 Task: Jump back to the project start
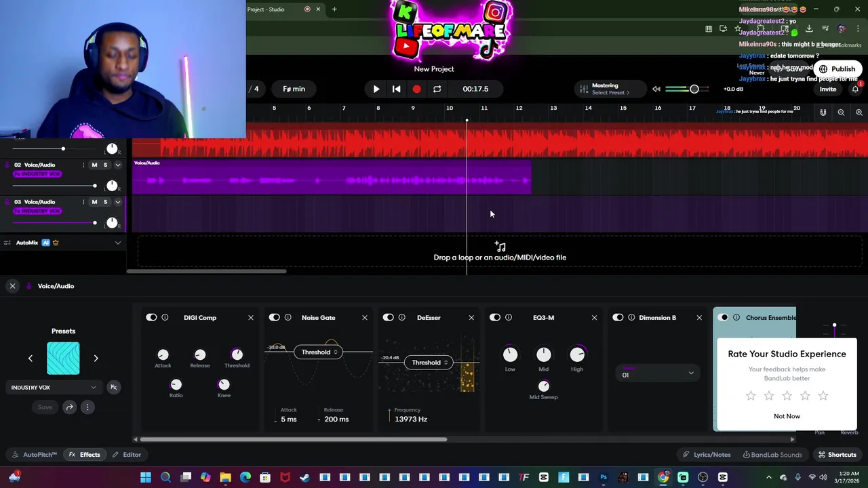coord(397,89)
